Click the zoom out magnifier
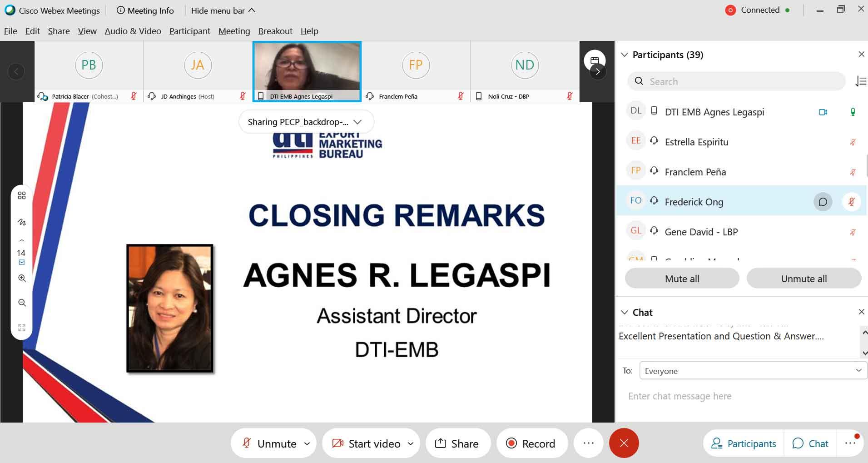 coord(21,303)
